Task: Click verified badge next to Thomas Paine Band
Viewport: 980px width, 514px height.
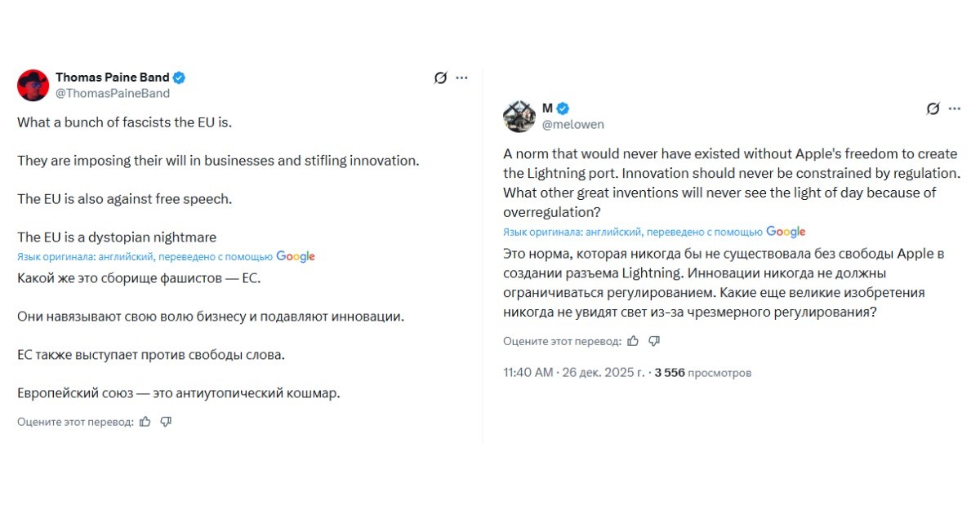Action: 179,78
